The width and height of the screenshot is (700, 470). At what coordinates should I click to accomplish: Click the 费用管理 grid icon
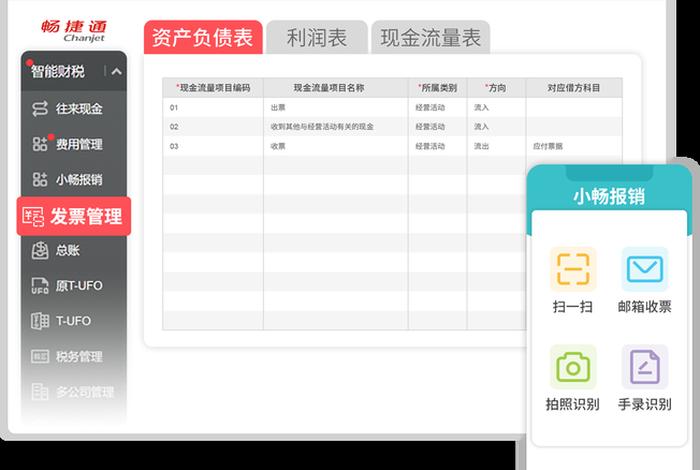(x=40, y=144)
